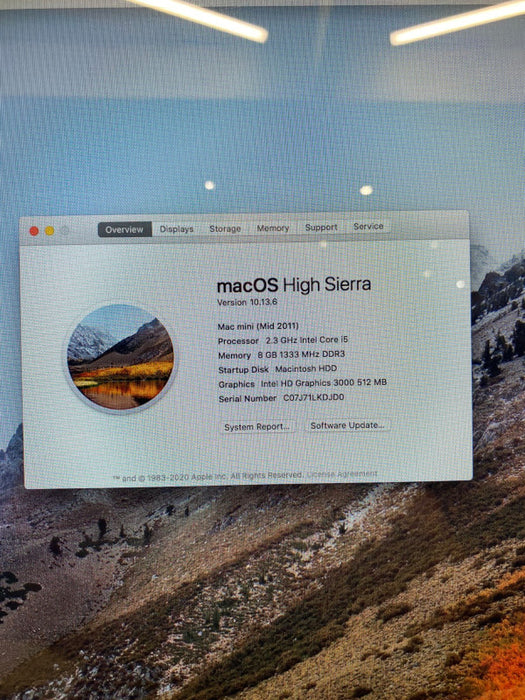Click Intel HD Graphics 3000 512 MB text
The width and height of the screenshot is (525, 700).
(x=324, y=383)
